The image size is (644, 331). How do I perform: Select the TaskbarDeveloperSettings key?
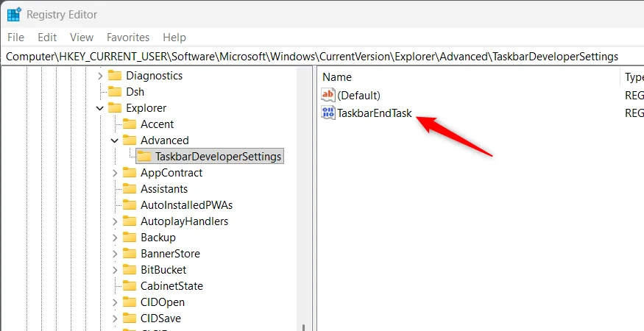click(x=218, y=157)
